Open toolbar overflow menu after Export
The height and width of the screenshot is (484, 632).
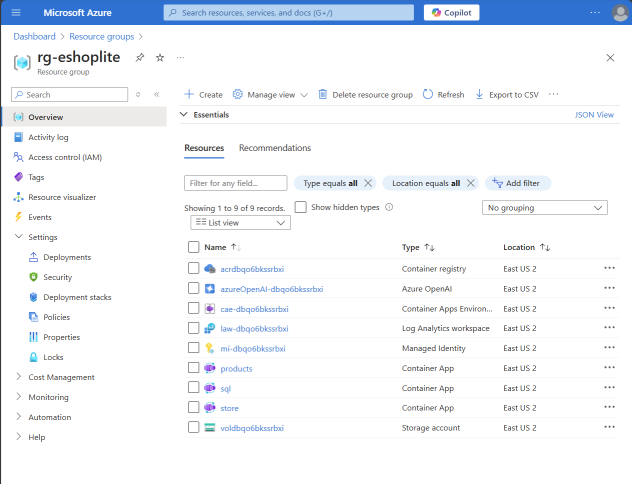tap(553, 94)
